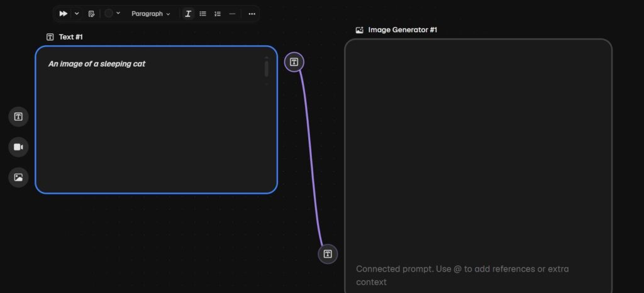Click the text icon beside Text #1 title
This screenshot has width=644, height=293.
tap(50, 37)
